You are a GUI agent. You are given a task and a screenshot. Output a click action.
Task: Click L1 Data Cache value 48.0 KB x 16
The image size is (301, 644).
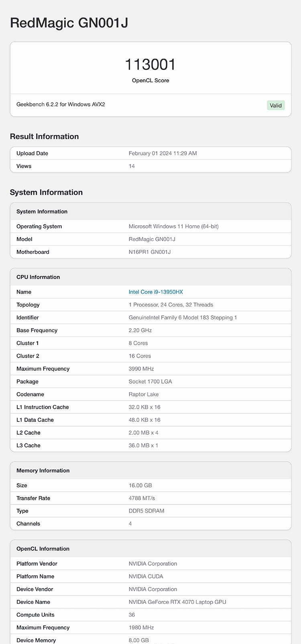click(x=144, y=420)
